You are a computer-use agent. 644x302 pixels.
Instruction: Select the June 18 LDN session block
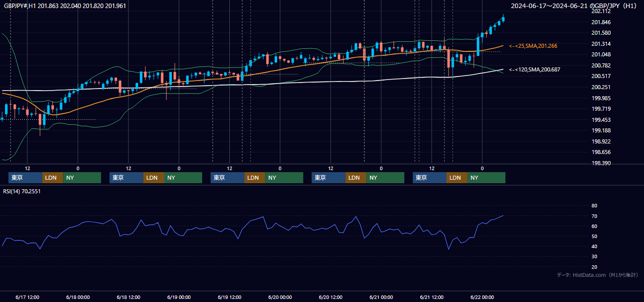click(154, 178)
